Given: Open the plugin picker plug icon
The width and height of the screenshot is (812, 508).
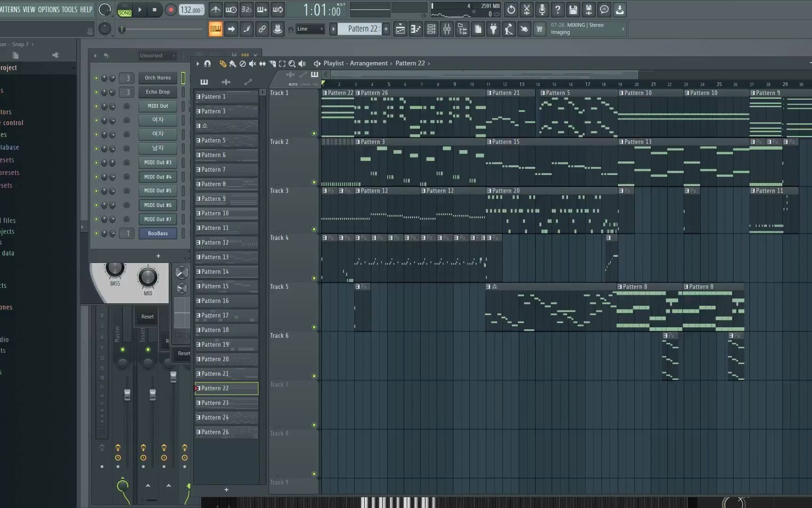Looking at the screenshot, I should 493,29.
